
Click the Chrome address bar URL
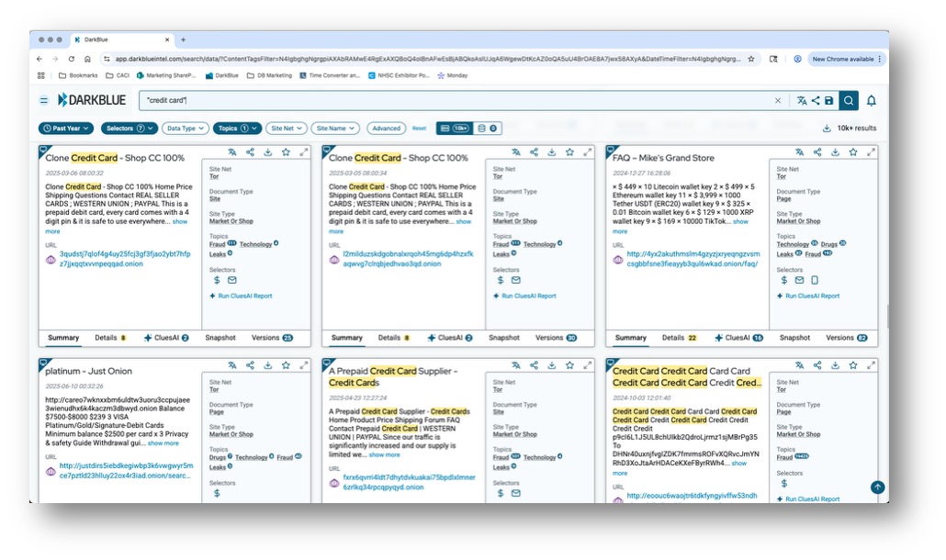tap(427, 59)
